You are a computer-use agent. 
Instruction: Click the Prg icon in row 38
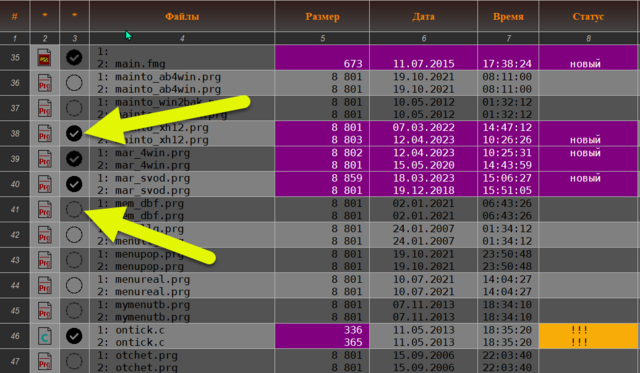(x=44, y=133)
